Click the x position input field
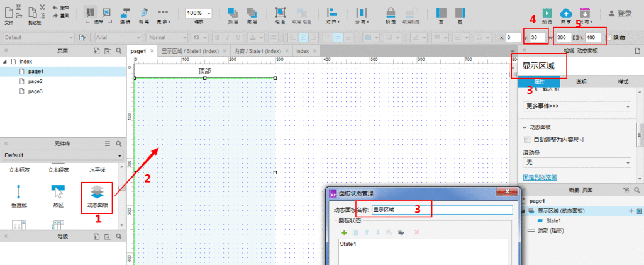The width and height of the screenshot is (644, 265). click(513, 37)
